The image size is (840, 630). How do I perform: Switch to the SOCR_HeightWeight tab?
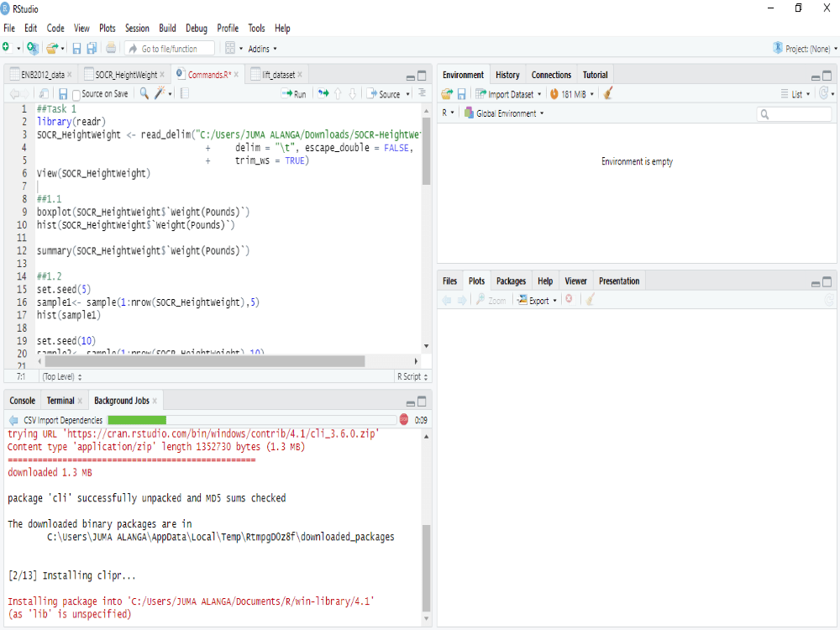(x=126, y=75)
